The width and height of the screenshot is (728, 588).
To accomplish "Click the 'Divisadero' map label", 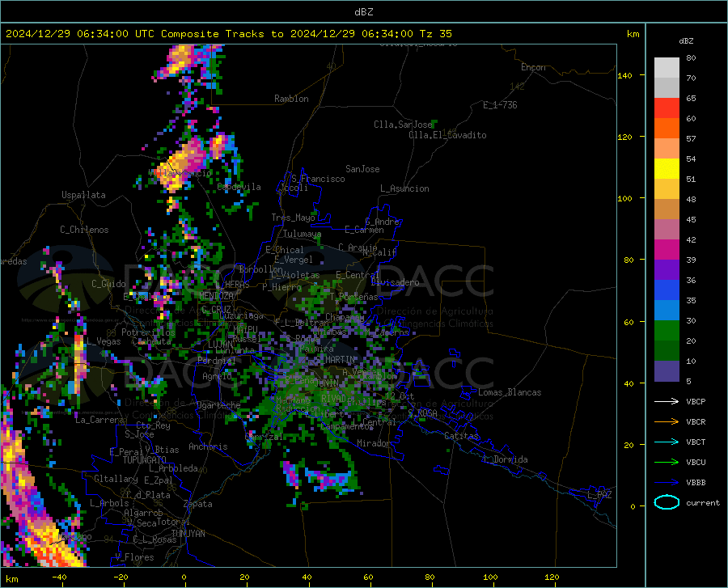I will 395,282.
